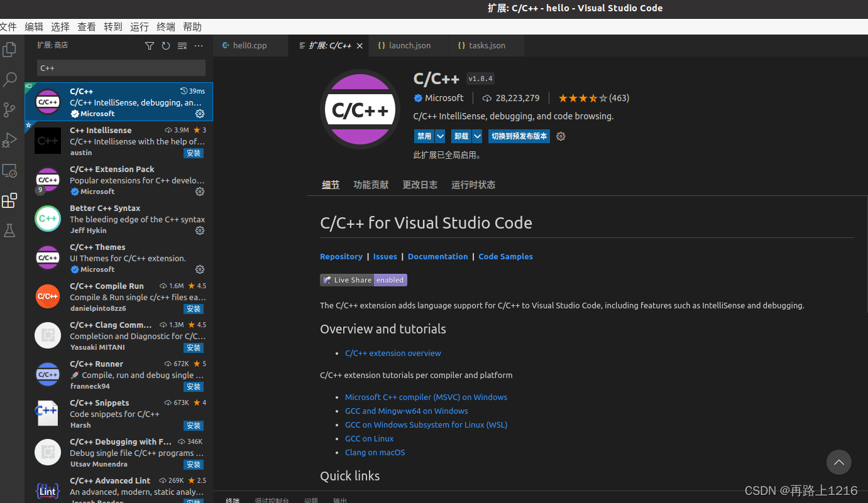Install the C/C++ Clang Command Adapter extension
868x503 pixels.
point(194,348)
